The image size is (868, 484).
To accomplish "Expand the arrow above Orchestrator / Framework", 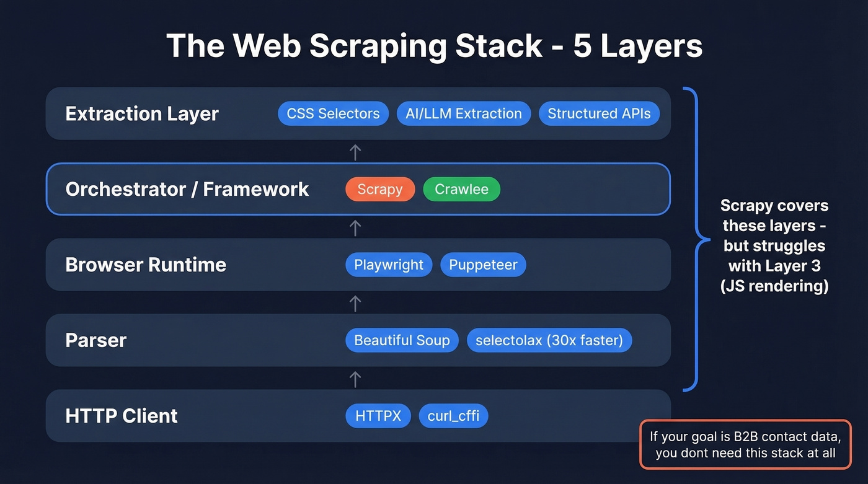I will point(355,151).
